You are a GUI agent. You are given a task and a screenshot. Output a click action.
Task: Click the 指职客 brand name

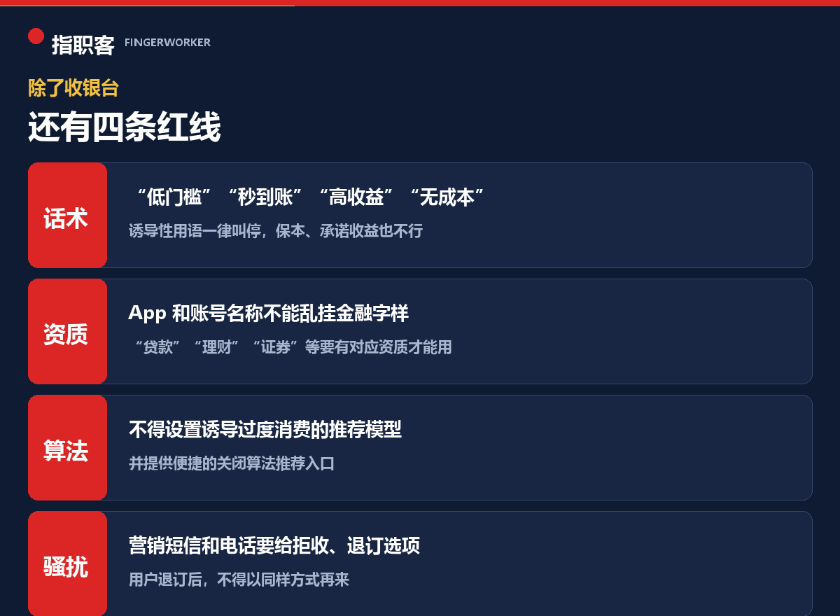83,45
